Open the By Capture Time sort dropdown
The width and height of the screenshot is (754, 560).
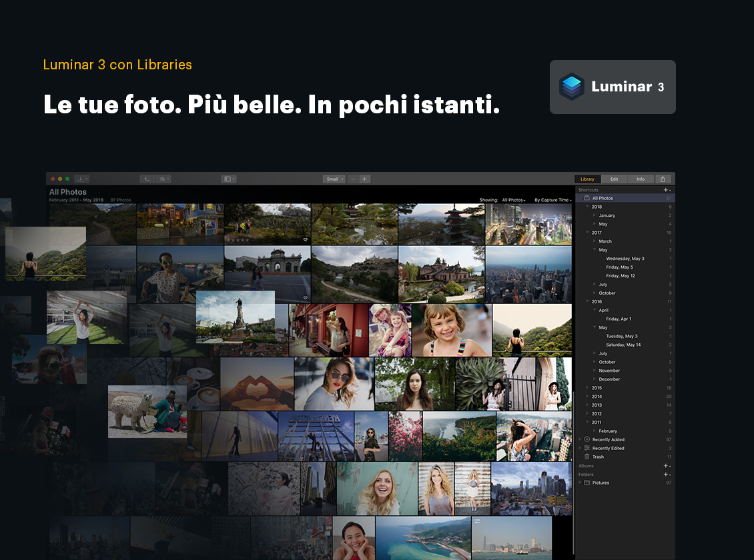coord(552,200)
